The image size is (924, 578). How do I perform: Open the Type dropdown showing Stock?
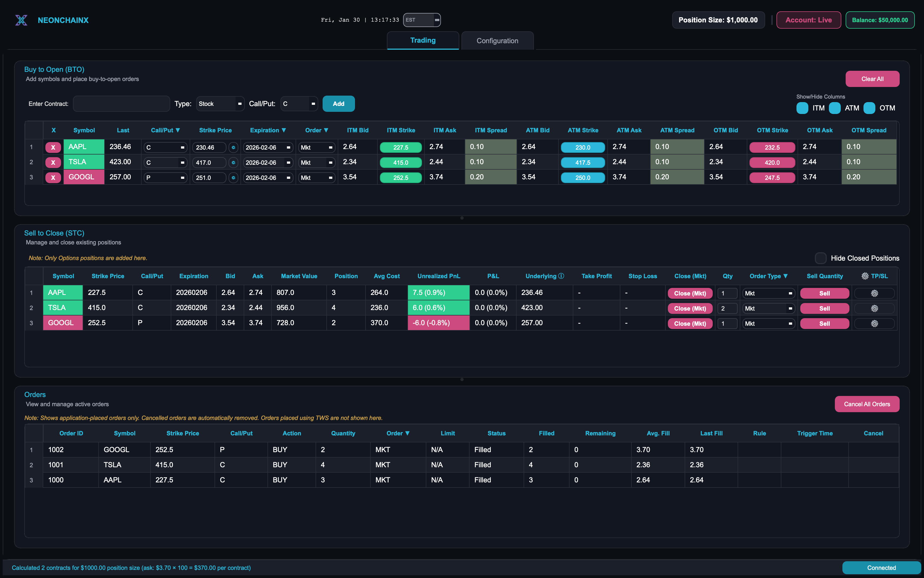[220, 104]
